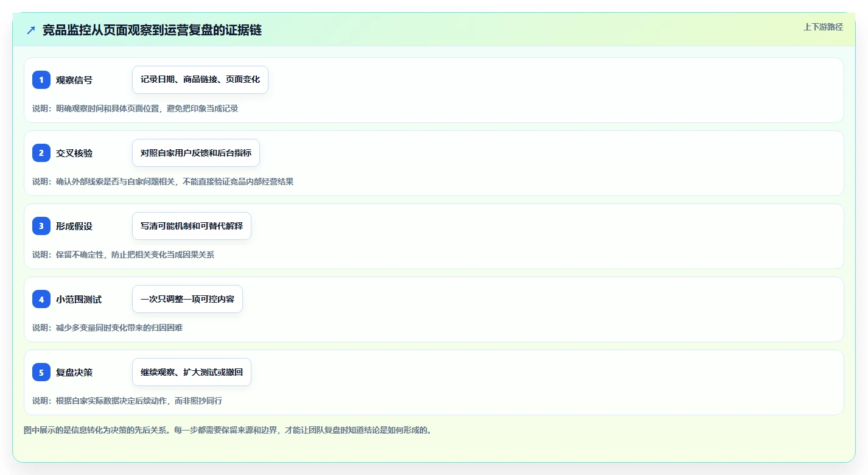This screenshot has width=868, height=475.
Task: Click the 上下游路径 label in header
Action: pos(823,27)
